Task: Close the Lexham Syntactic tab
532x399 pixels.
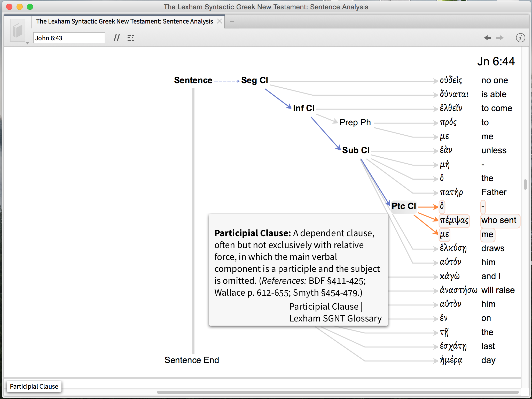Action: tap(220, 21)
